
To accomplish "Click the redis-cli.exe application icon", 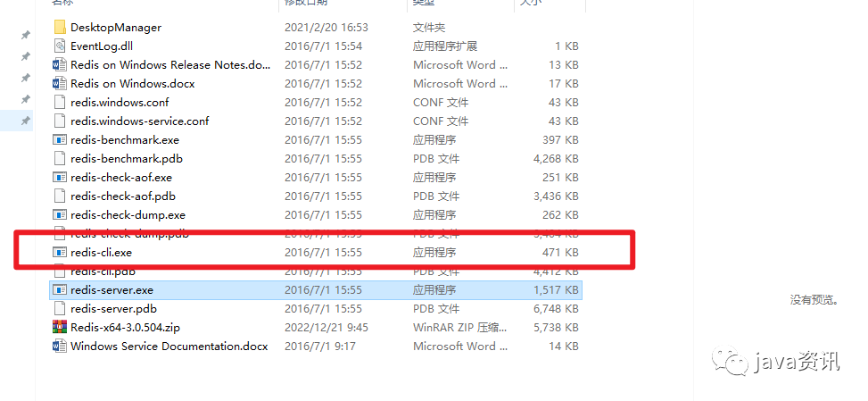I will pos(60,253).
